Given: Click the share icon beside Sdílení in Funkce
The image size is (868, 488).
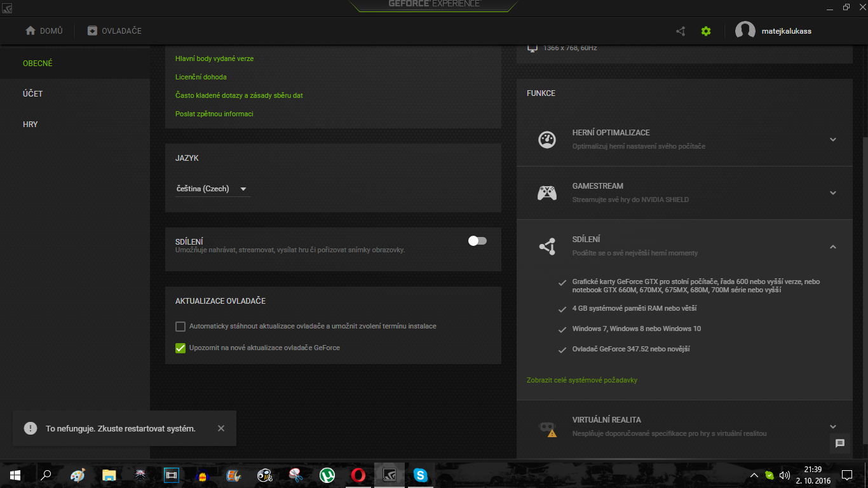Looking at the screenshot, I should [547, 246].
